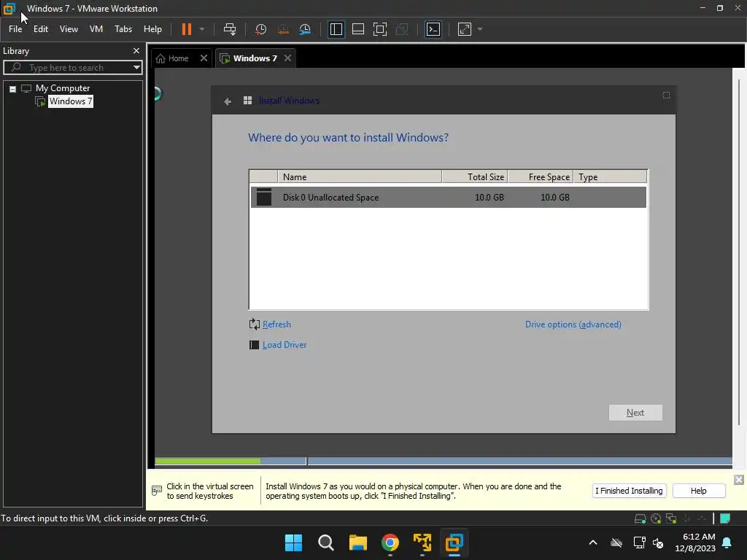Select My Computer in the library tree
This screenshot has width=747, height=560.
pos(63,88)
